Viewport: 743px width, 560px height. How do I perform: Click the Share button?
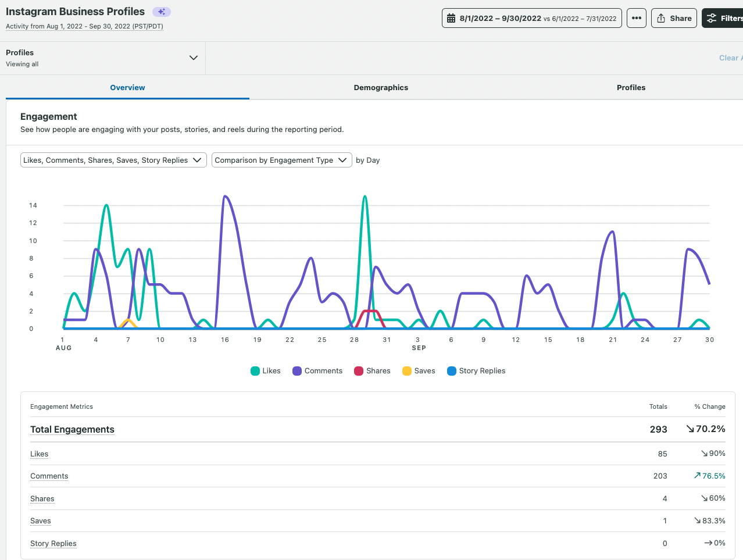(674, 18)
